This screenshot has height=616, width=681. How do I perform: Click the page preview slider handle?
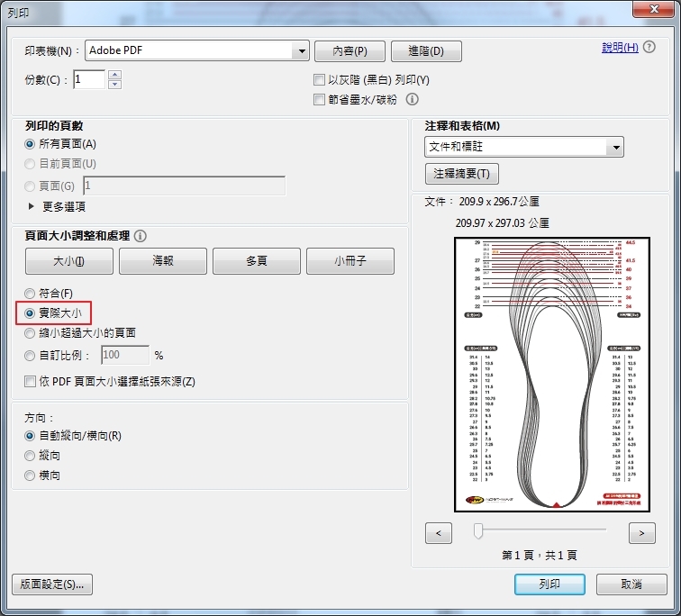tap(478, 531)
